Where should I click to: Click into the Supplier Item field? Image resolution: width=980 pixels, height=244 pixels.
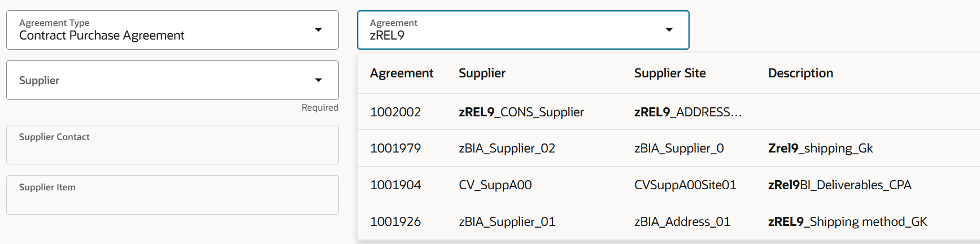click(x=172, y=195)
